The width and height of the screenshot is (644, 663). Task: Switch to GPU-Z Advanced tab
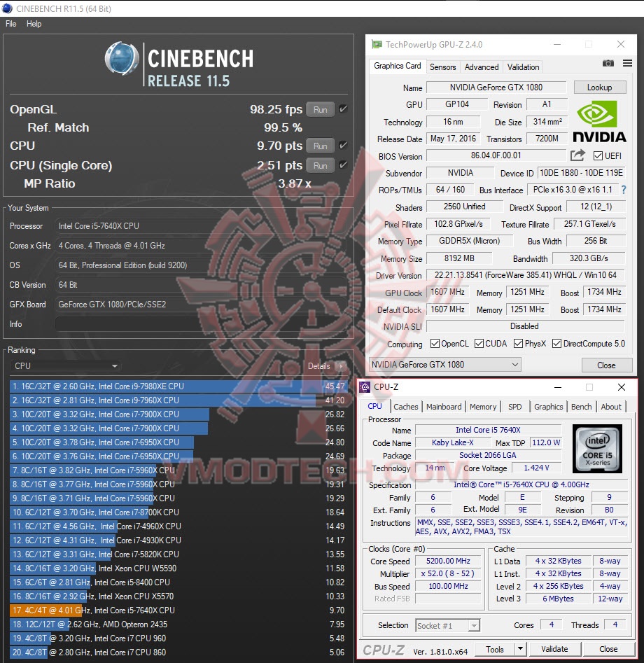coord(482,67)
